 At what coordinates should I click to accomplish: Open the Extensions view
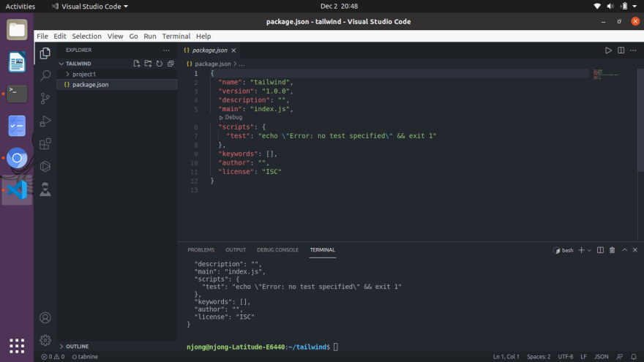pyautogui.click(x=45, y=143)
